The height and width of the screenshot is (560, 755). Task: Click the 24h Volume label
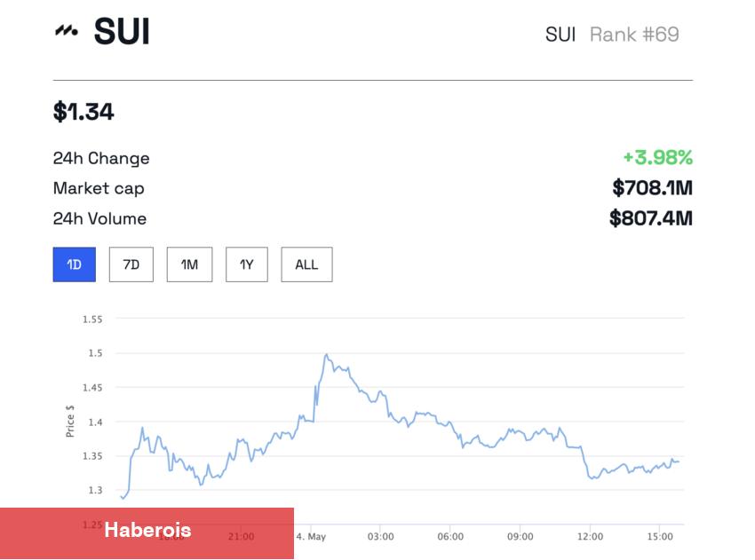coord(99,218)
